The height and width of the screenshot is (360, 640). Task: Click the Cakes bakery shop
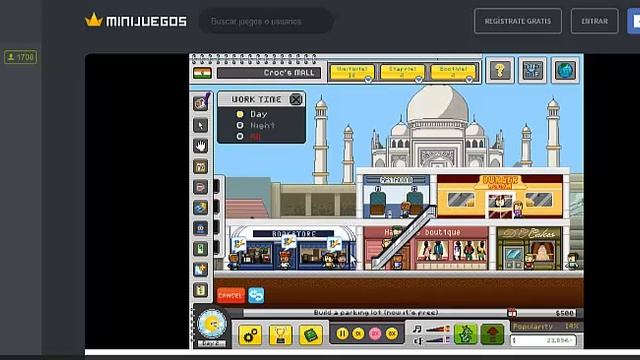click(529, 249)
